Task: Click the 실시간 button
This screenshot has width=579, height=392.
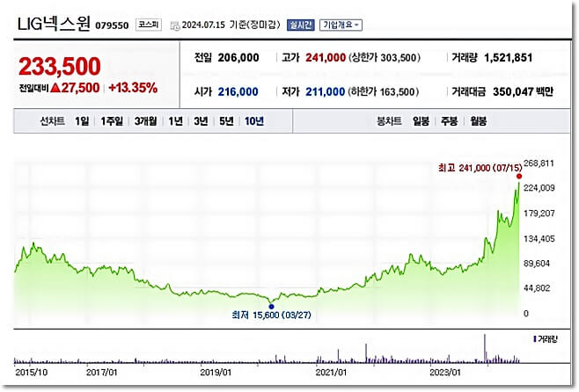Action: pos(301,25)
